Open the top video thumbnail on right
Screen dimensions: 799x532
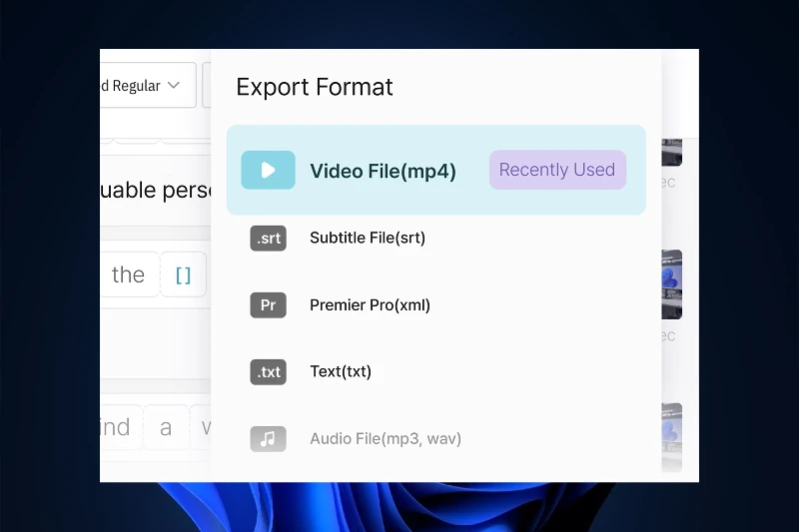671,151
